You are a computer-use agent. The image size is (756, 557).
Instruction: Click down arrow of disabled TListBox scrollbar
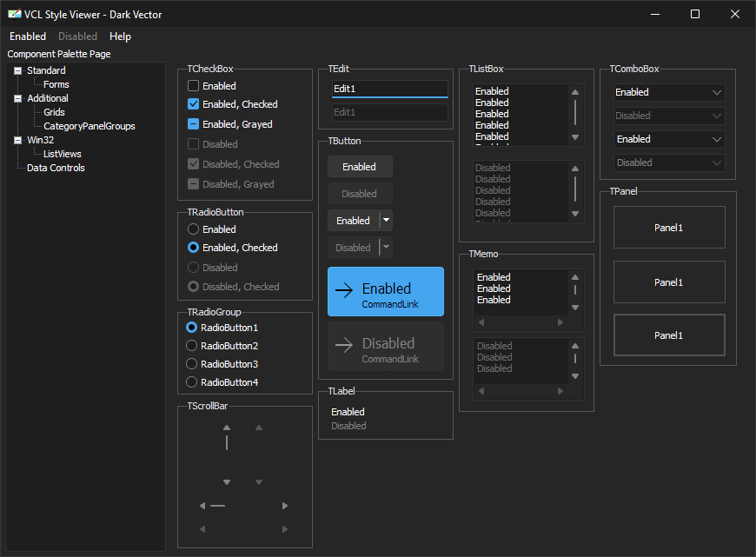pyautogui.click(x=574, y=214)
